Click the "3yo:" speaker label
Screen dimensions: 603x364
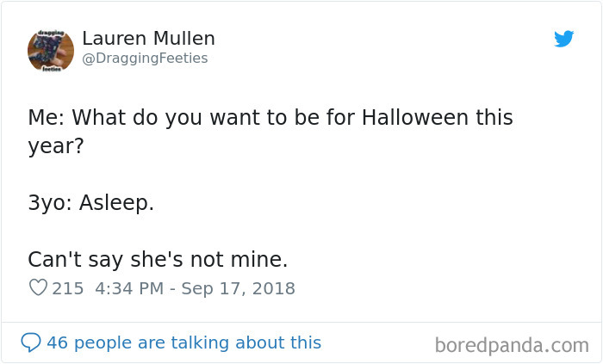(50, 205)
